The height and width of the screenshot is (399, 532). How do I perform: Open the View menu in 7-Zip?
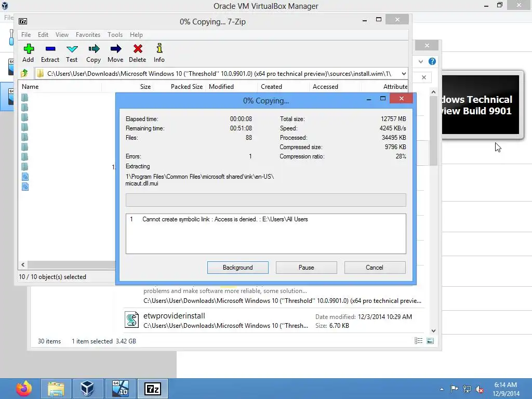point(62,35)
